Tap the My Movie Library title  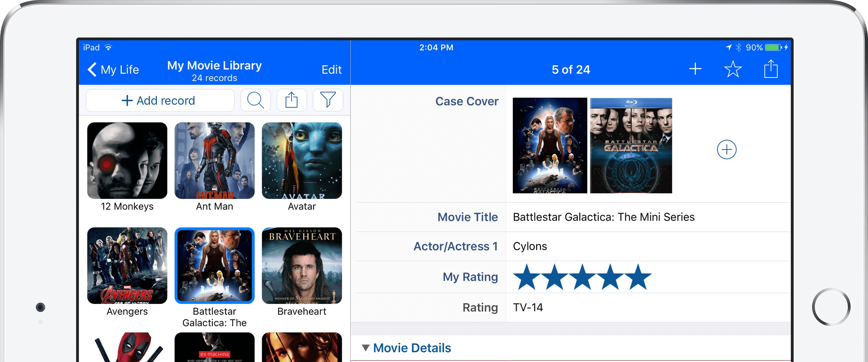214,65
